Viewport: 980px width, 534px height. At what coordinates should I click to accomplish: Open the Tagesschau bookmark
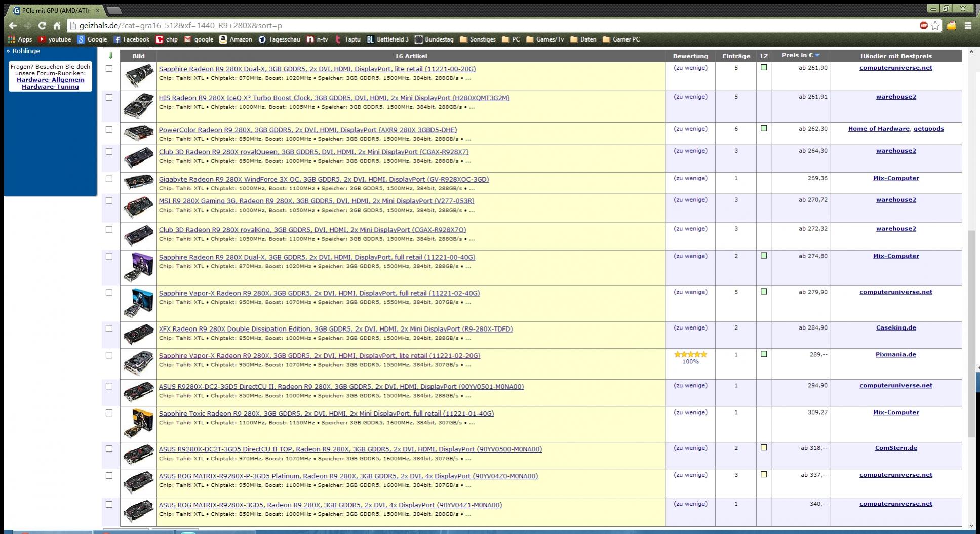pos(279,39)
